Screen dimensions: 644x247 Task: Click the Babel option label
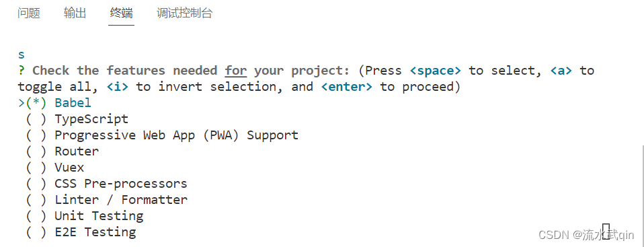(73, 103)
